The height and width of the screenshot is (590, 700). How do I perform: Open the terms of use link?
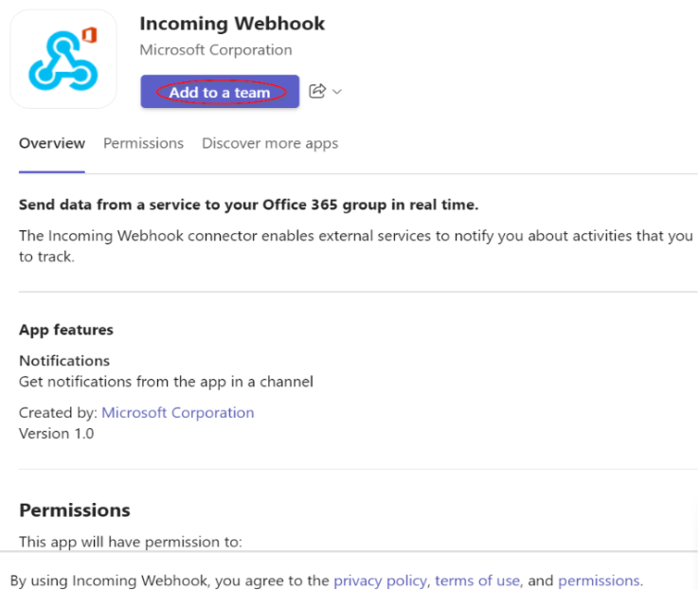point(477,581)
